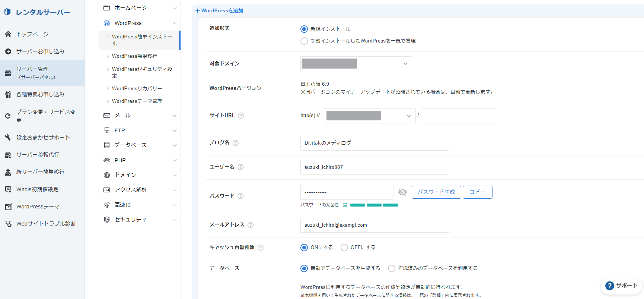Expand the FTP menu section
Screen dimensions: 644x299
175,130
